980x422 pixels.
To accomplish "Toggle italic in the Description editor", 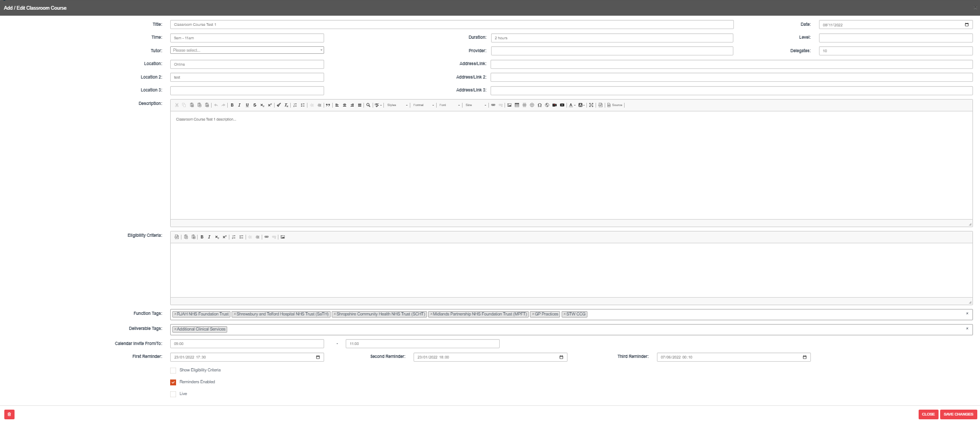I will tap(240, 105).
